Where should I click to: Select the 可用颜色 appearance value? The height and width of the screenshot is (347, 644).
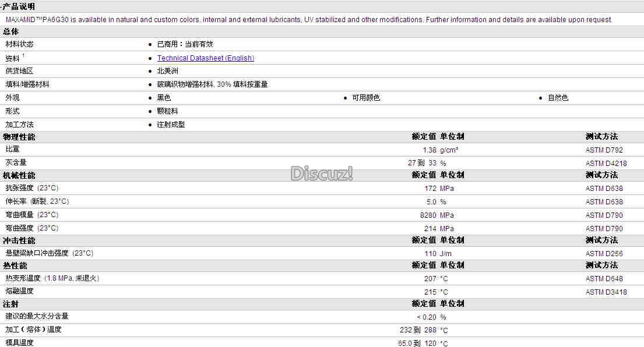366,98
